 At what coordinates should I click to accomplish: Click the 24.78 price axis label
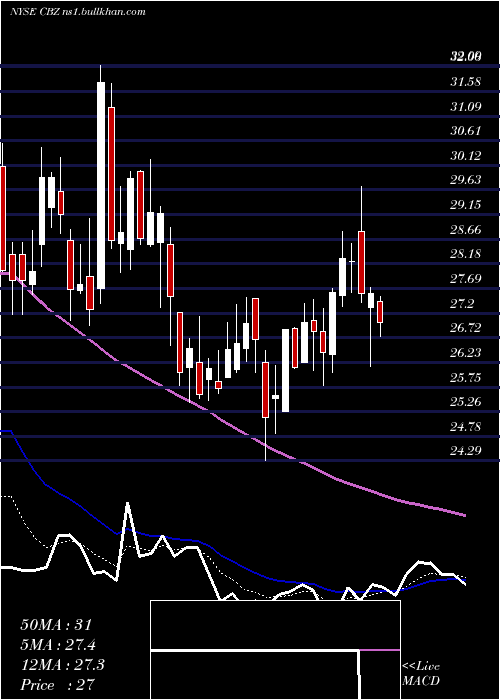465,427
